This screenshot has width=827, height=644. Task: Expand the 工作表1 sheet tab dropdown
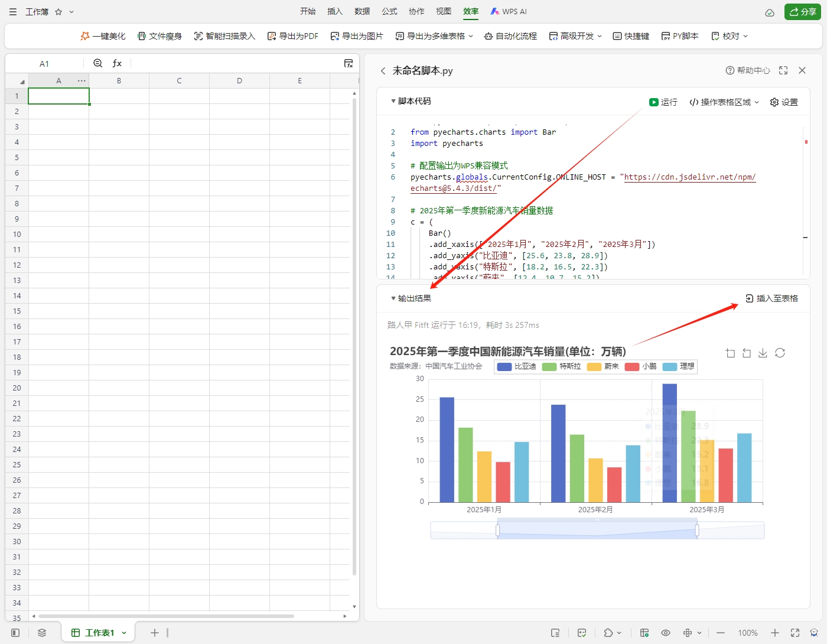(x=124, y=633)
